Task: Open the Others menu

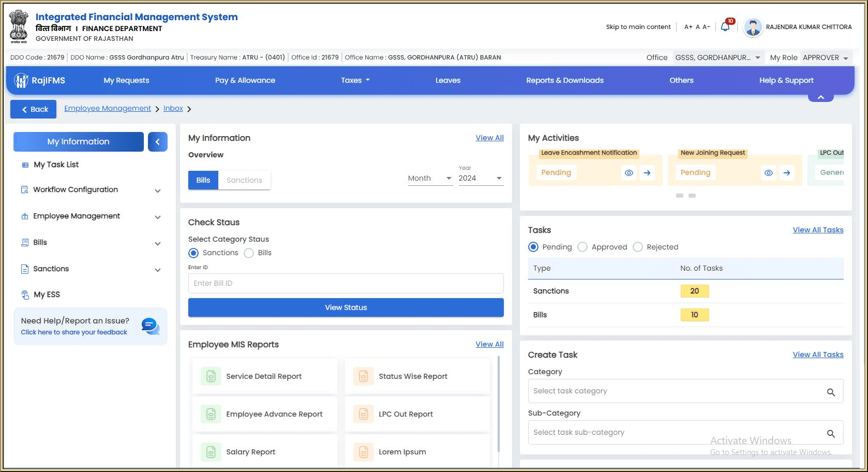Action: pos(681,80)
